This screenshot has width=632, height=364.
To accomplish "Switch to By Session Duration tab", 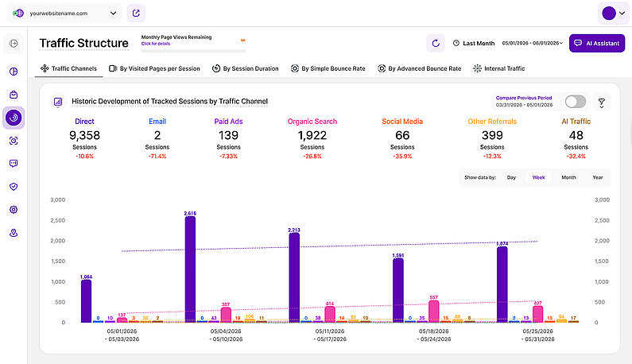I will (246, 68).
